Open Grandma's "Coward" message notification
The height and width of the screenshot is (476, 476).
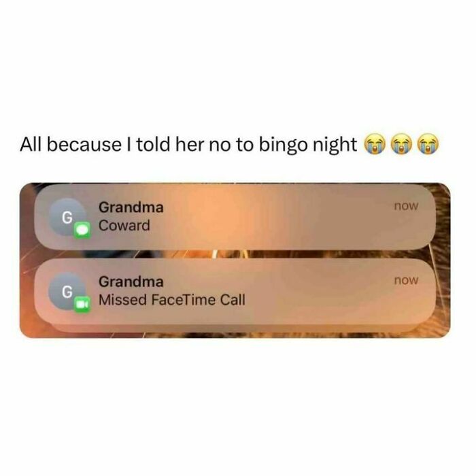[x=235, y=217]
